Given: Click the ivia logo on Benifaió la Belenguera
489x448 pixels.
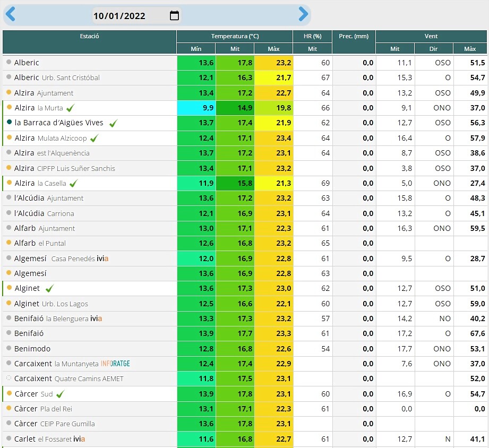Looking at the screenshot, I should (x=96, y=318).
